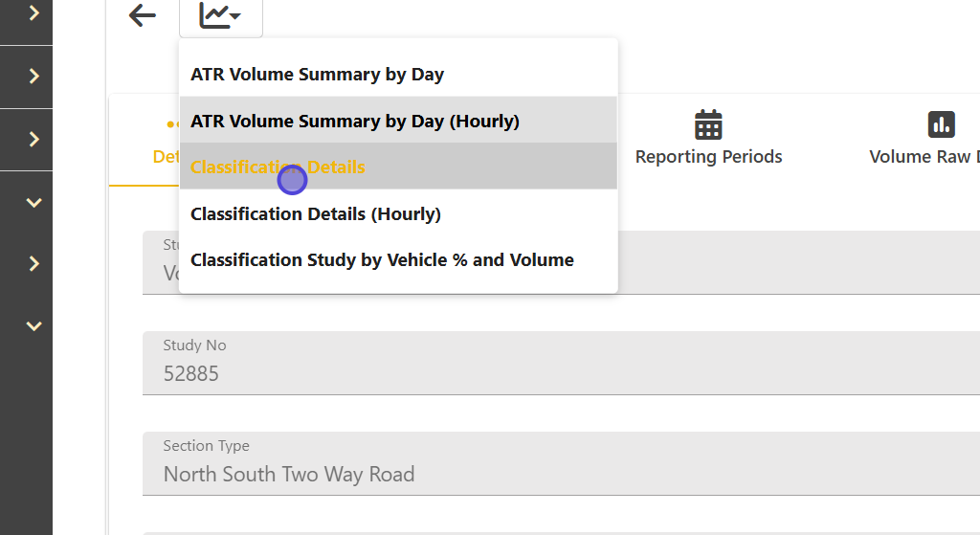Expand the fifth sidebar chevron pointing right
The width and height of the screenshot is (980, 535).
click(x=34, y=264)
